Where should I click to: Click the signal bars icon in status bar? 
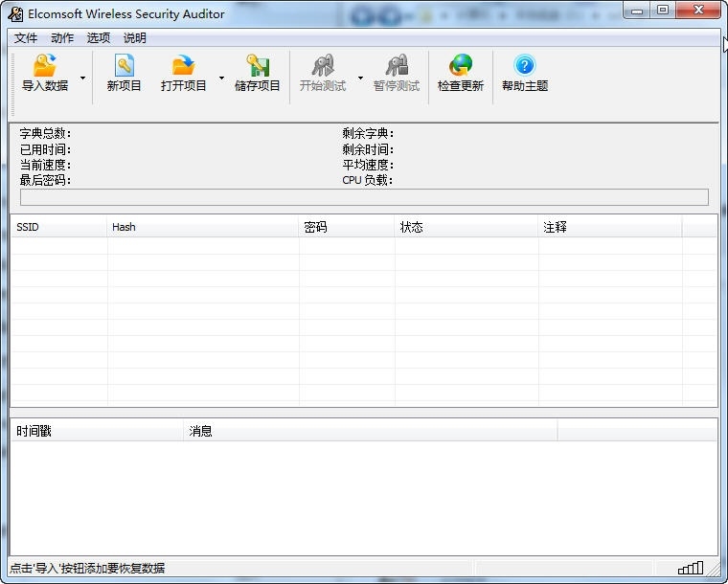pos(691,568)
